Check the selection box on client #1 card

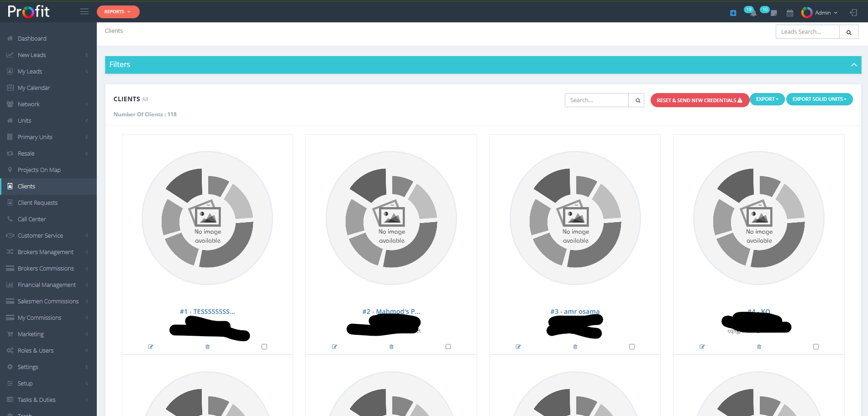tap(264, 347)
